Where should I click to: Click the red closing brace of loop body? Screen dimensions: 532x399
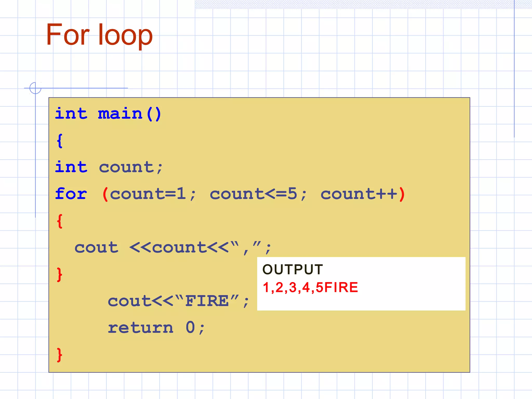pyautogui.click(x=60, y=275)
